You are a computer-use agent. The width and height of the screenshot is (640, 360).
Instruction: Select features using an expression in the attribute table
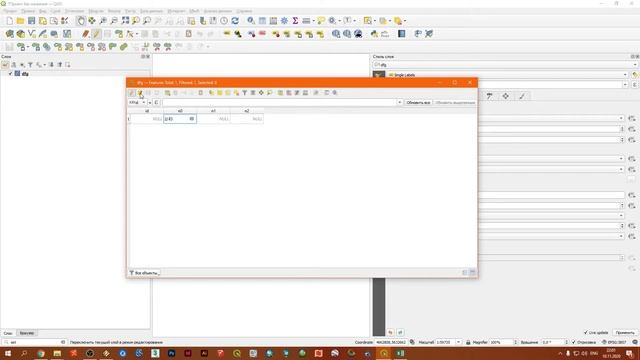click(211, 93)
